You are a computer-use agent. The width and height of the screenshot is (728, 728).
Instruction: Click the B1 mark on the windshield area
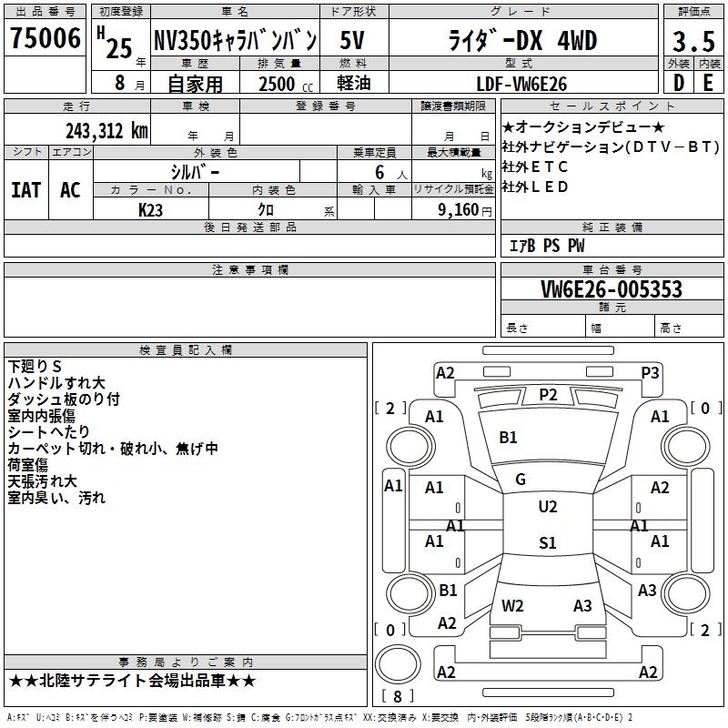[x=508, y=438]
